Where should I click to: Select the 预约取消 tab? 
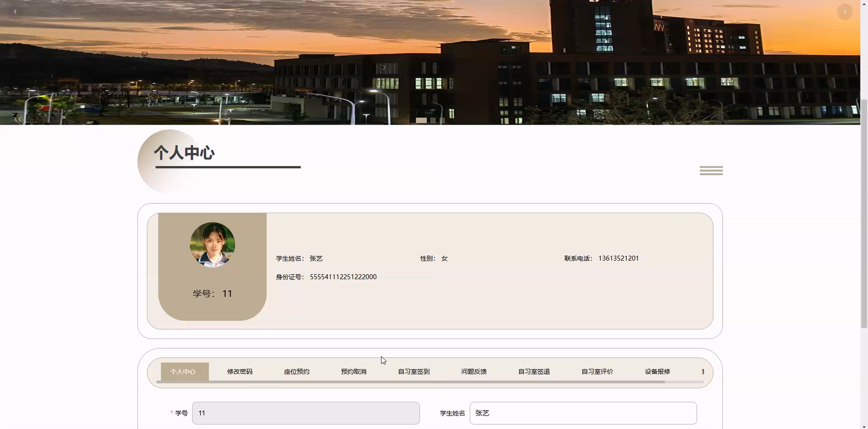(x=353, y=371)
